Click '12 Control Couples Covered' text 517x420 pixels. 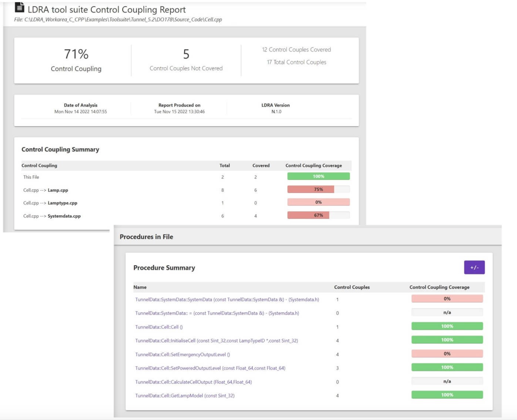click(x=296, y=49)
